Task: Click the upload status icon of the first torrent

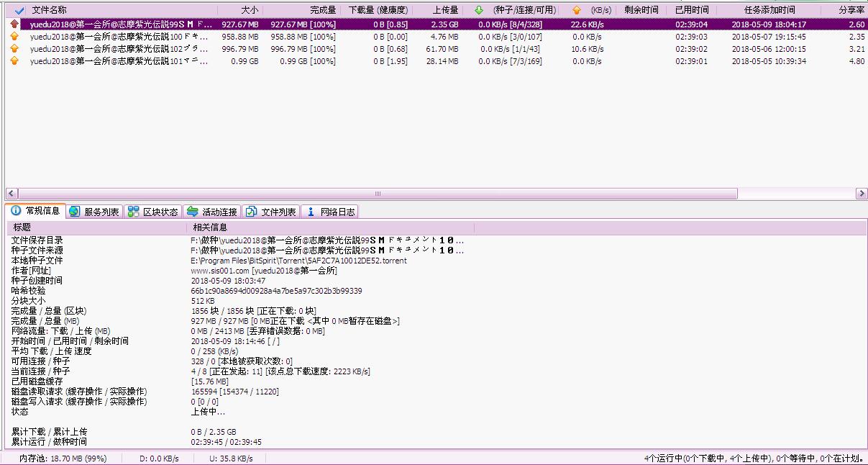Action: tap(14, 24)
